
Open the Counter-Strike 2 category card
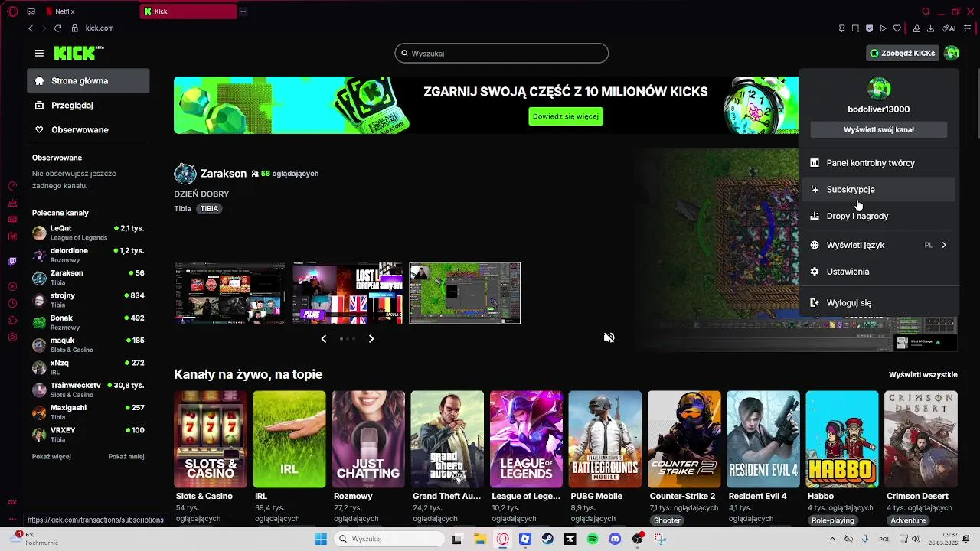coord(684,439)
